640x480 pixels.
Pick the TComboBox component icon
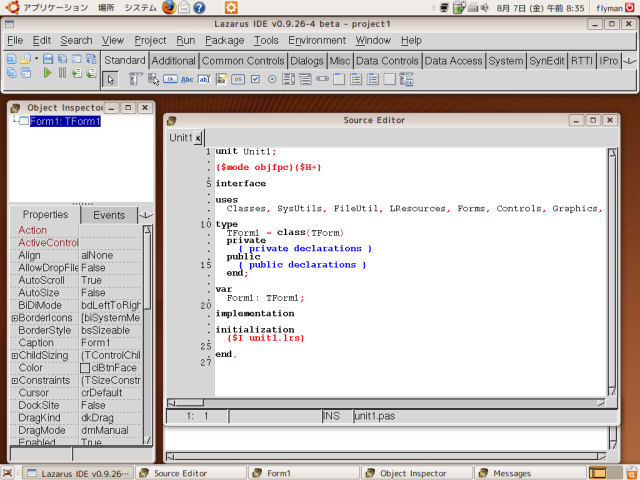click(x=305, y=79)
